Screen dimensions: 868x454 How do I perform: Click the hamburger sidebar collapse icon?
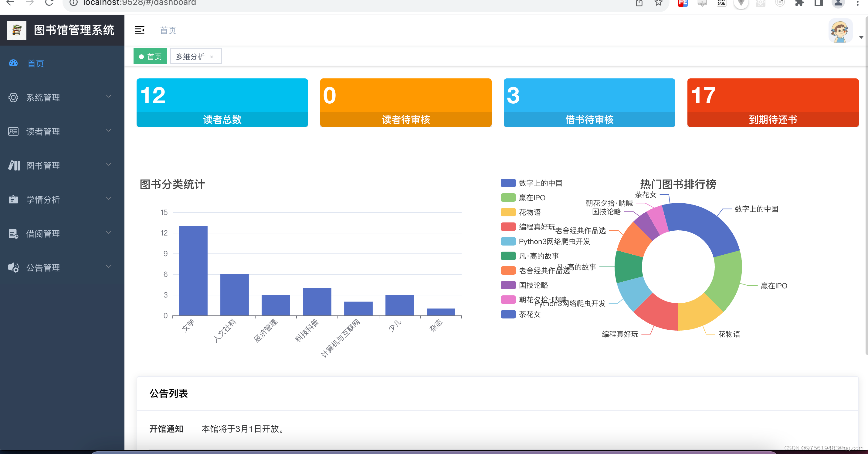[x=140, y=30]
